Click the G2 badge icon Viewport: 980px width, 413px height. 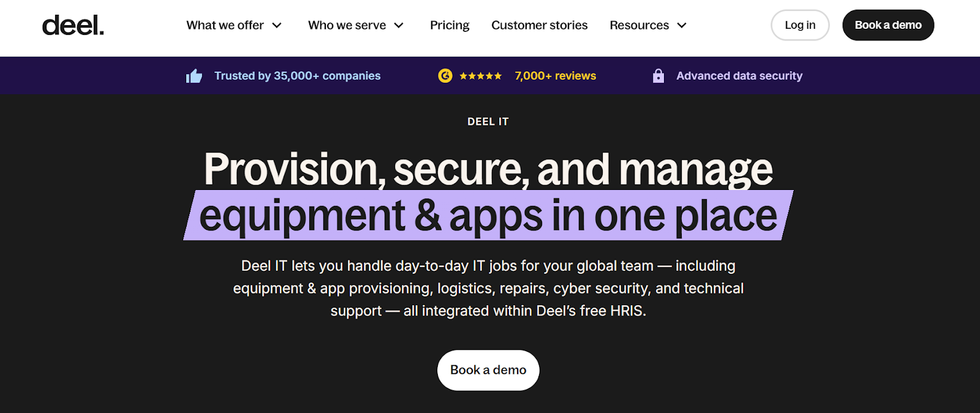[x=445, y=75]
